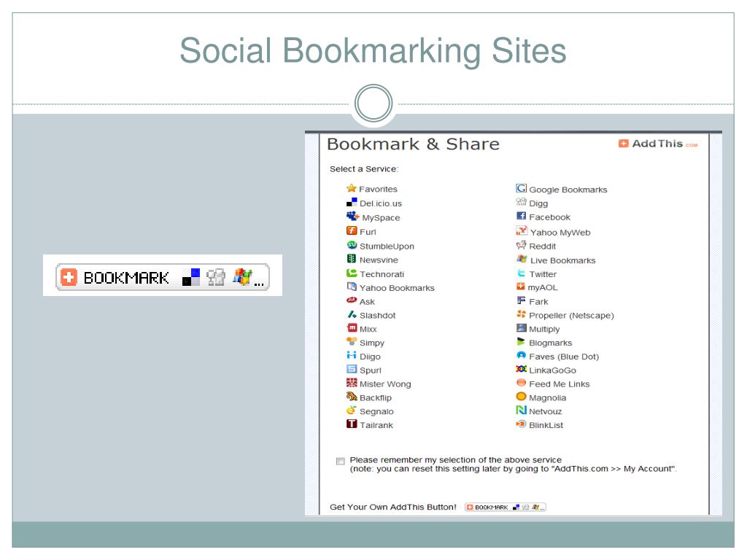Click the Backflip icon

click(x=352, y=396)
